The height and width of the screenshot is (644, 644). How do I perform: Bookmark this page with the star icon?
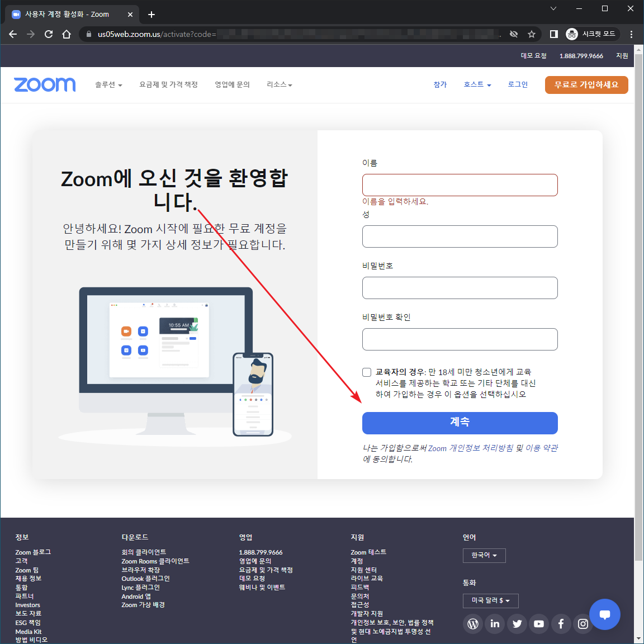click(x=532, y=34)
